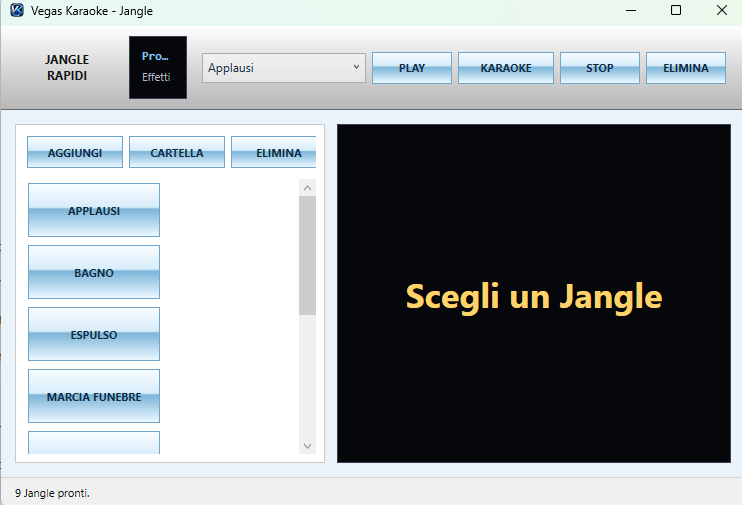Click the 'Scegli un Jangle' preview area
The width and height of the screenshot is (742, 505).
pos(534,293)
